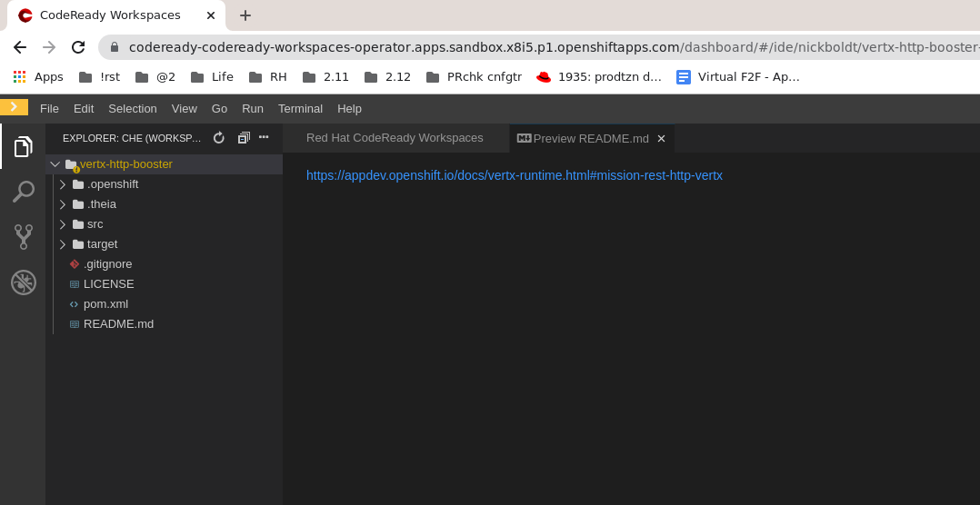Open the Run menu
This screenshot has height=505, width=980.
pyautogui.click(x=253, y=109)
